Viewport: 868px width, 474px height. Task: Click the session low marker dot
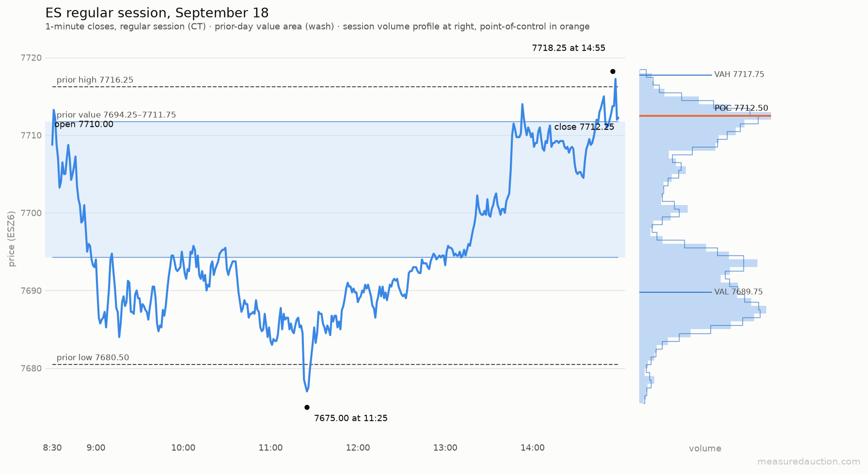coord(307,408)
